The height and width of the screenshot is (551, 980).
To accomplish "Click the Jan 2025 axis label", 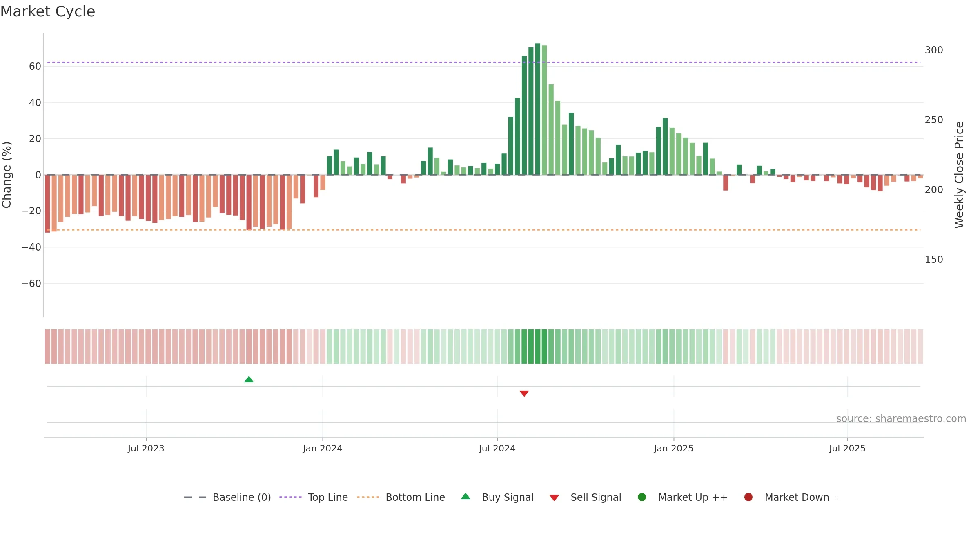I will [x=674, y=448].
